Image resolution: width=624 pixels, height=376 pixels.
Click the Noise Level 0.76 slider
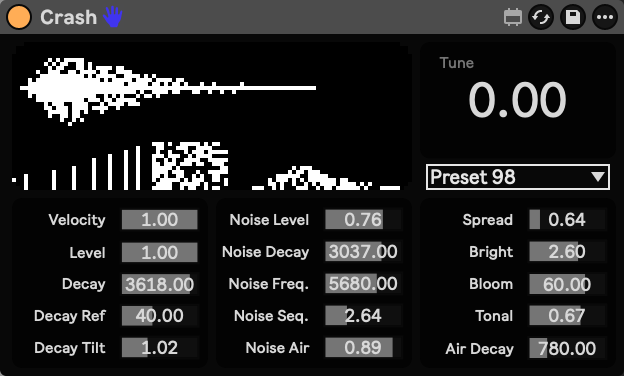click(x=363, y=220)
